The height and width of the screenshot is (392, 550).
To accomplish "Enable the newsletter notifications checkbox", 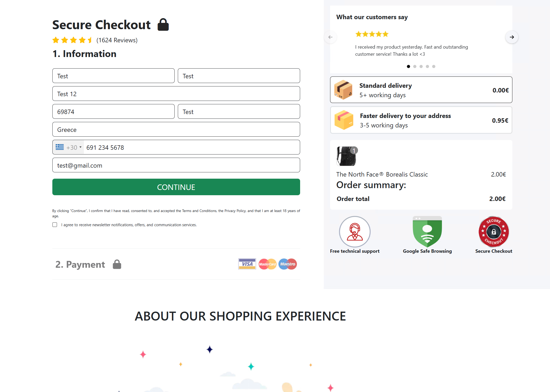I will click(x=55, y=225).
